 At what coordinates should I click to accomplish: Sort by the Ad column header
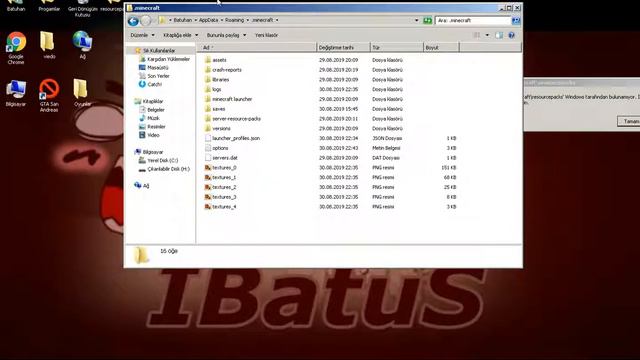[256, 48]
